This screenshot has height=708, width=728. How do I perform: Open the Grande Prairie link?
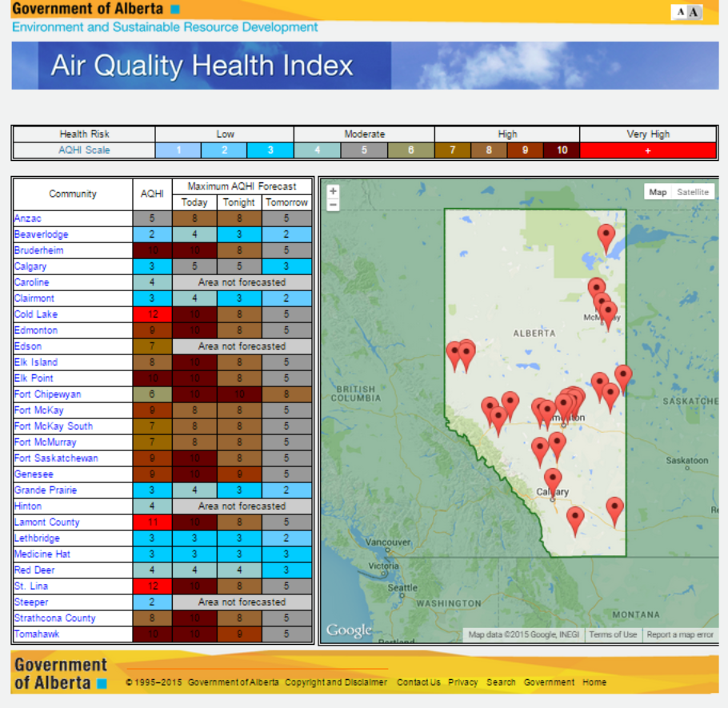click(x=46, y=490)
